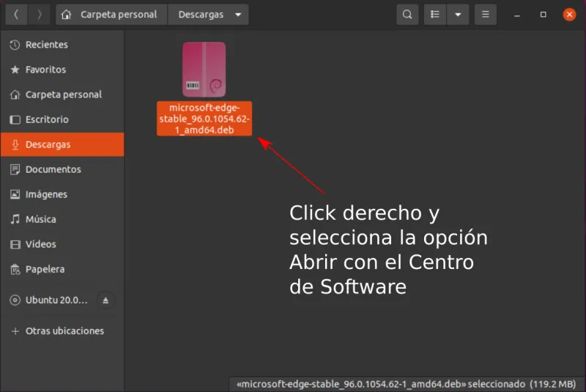The height and width of the screenshot is (392, 586).
Task: Click the Escritorio desktop icon
Action: [x=15, y=119]
